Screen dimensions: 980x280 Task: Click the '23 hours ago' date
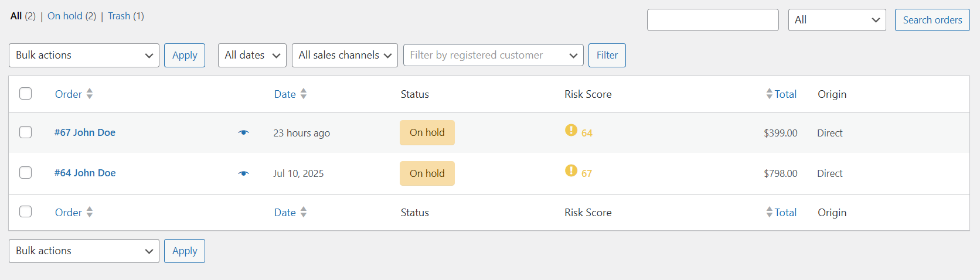[302, 133]
